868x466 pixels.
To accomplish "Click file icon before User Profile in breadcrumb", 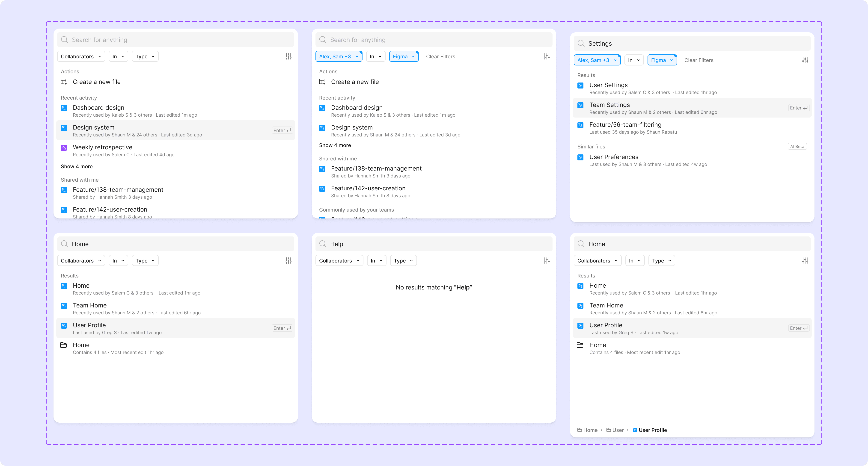I will click(x=635, y=430).
